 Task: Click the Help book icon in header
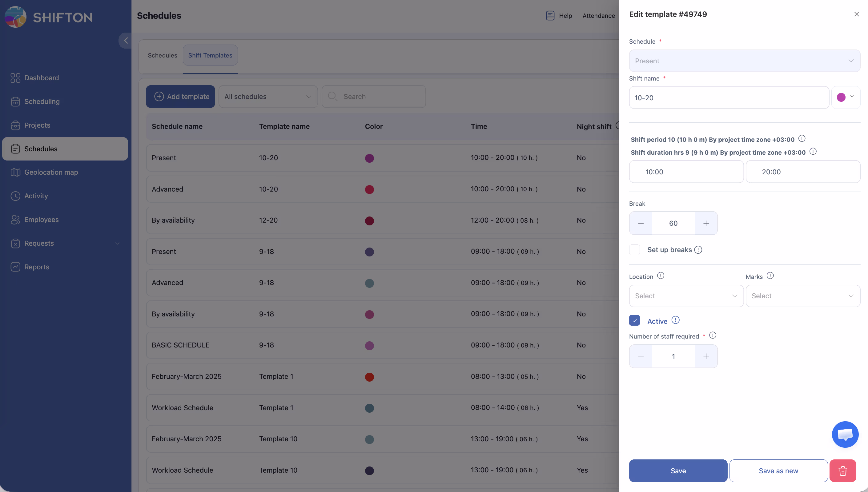pos(550,16)
